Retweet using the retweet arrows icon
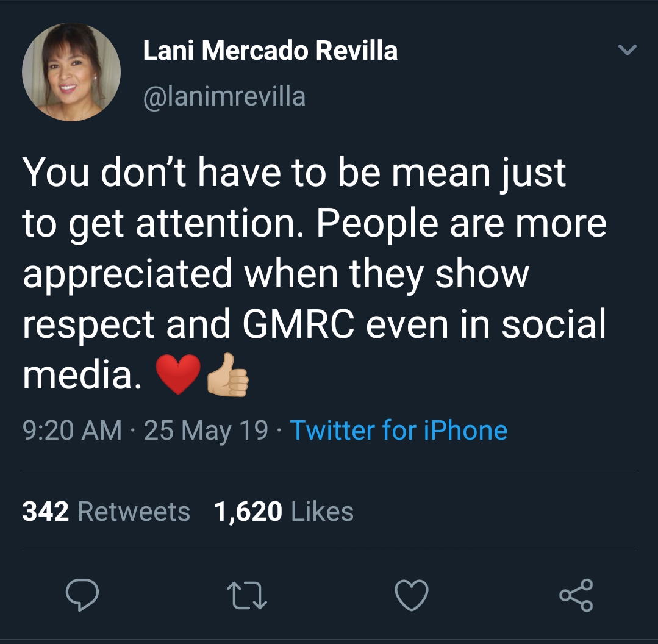Image resolution: width=658 pixels, height=644 pixels. coord(246,595)
